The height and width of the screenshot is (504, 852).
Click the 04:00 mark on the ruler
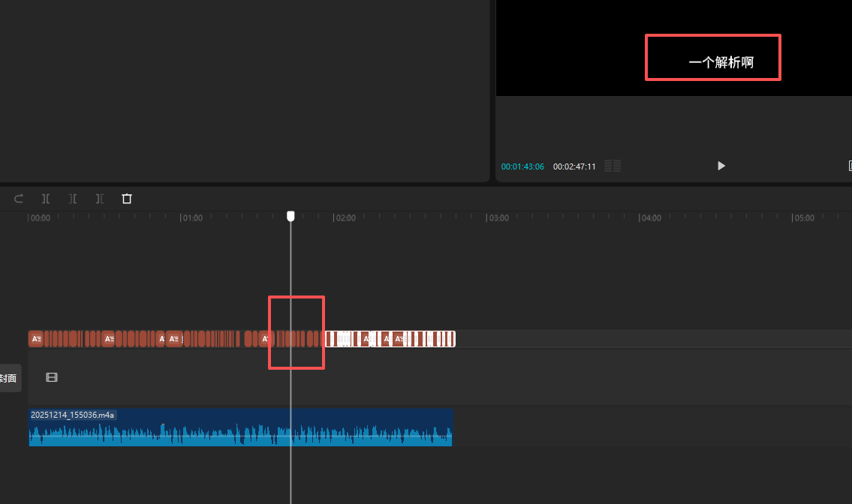tap(650, 217)
